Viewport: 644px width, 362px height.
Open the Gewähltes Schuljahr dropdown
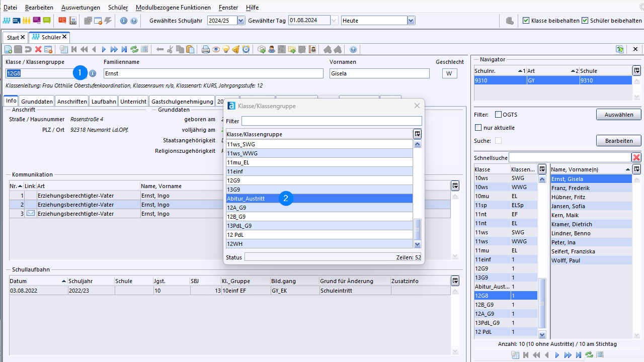coord(240,21)
